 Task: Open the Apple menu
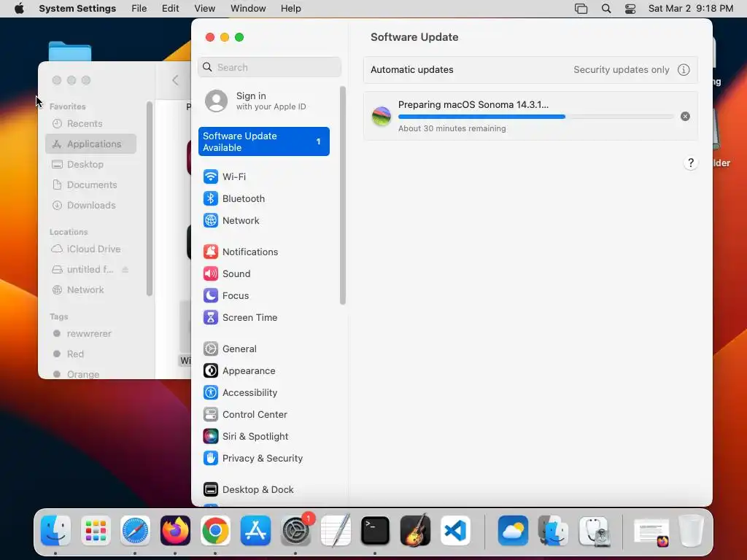coord(19,9)
